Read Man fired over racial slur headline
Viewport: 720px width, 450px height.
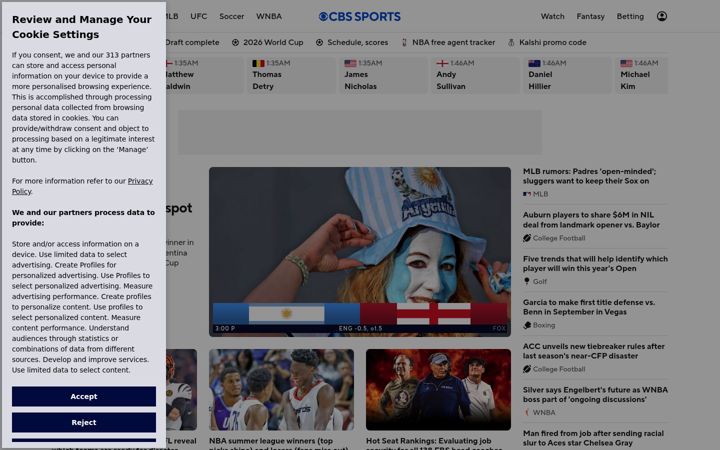click(593, 438)
